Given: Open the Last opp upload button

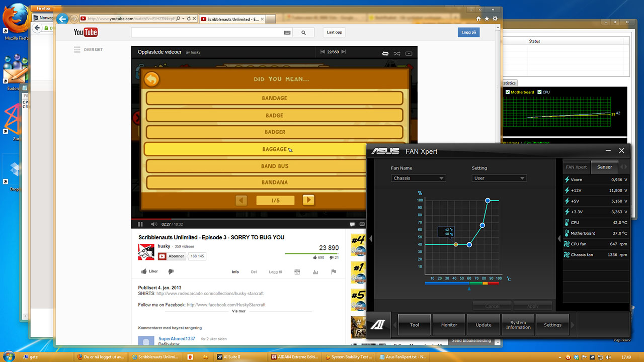Looking at the screenshot, I should tap(335, 32).
